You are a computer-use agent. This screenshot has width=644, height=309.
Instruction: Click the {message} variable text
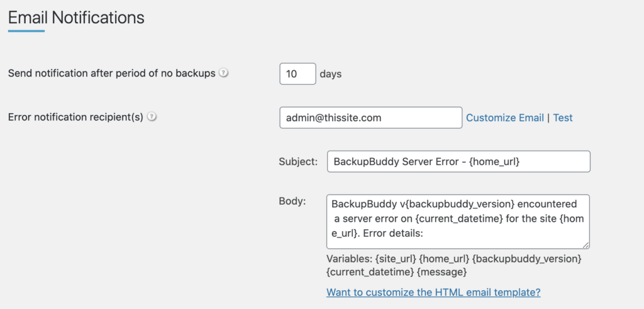[x=442, y=272]
